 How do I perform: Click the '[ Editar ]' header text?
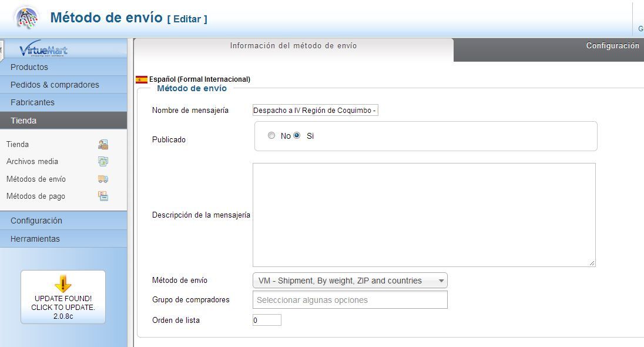click(187, 19)
